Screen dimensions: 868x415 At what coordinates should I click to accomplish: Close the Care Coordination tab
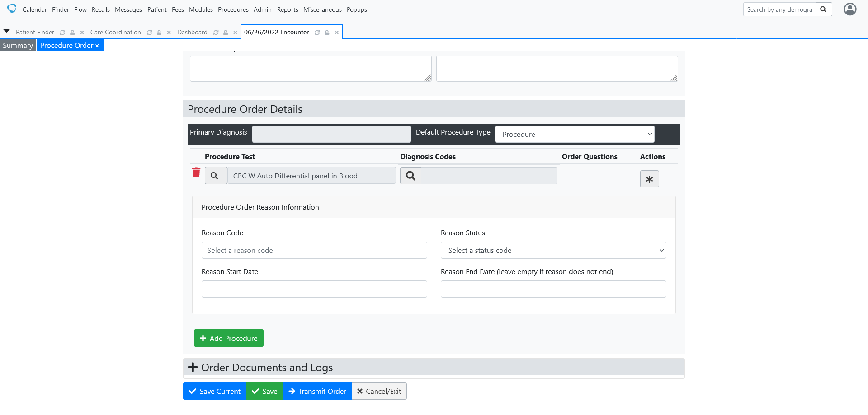(169, 32)
